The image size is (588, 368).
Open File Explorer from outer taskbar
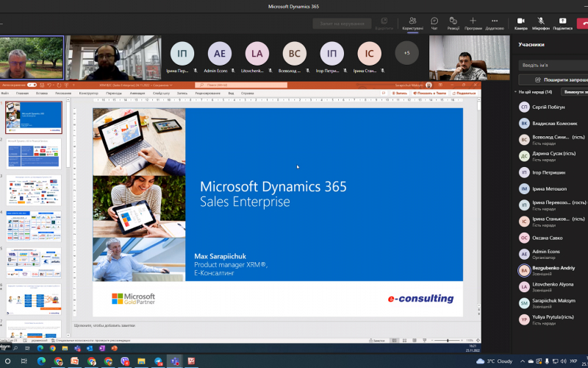click(141, 361)
